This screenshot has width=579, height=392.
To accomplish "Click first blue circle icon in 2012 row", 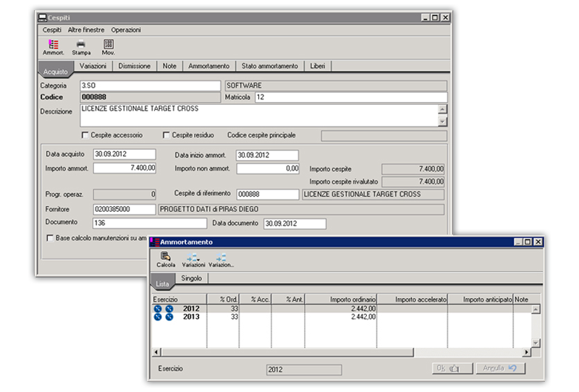I will pyautogui.click(x=158, y=309).
